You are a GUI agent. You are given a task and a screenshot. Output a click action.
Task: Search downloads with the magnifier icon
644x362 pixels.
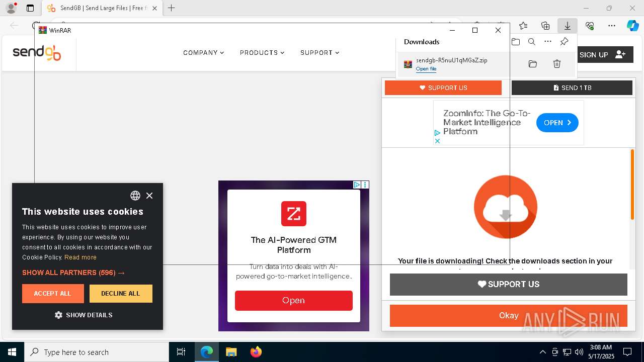click(532, 42)
